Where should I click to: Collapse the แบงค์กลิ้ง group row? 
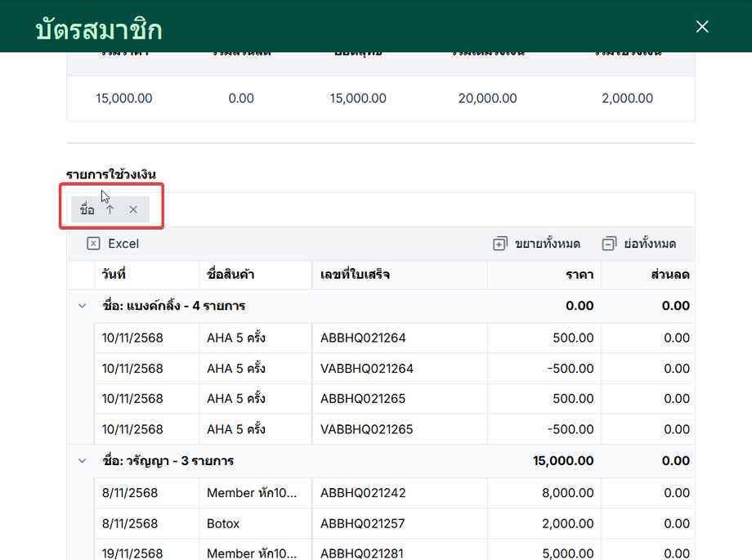tap(82, 306)
